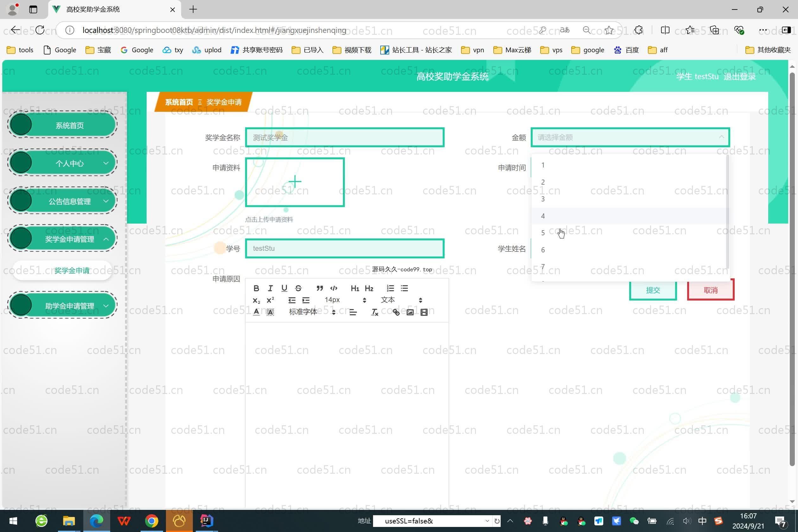Screen dimensions: 798x532
Task: Toggle strikethrough formatting in the editor
Action: (298, 288)
